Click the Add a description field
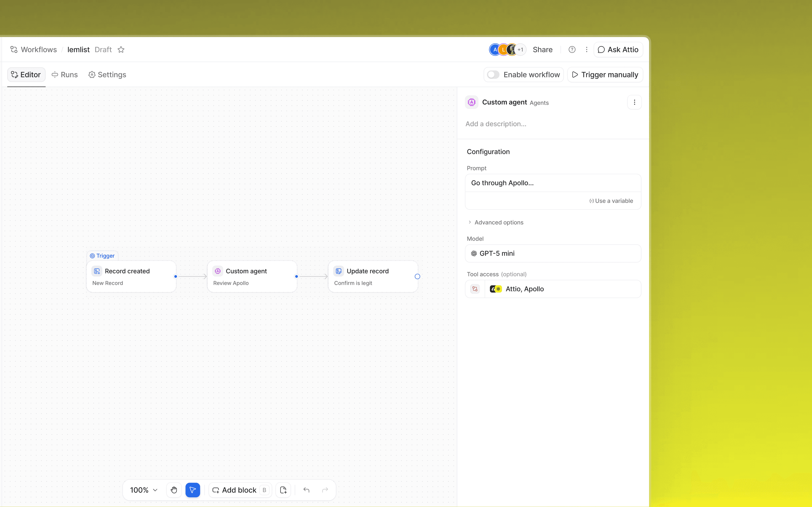Viewport: 812px width, 507px height. click(x=496, y=124)
